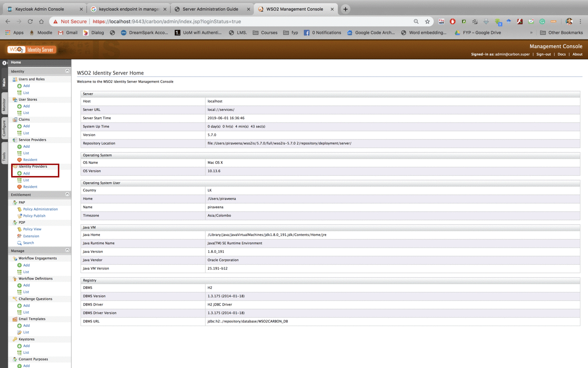Viewport: 588px width, 368px height.
Task: Click List icon under Claims
Action: (x=19, y=133)
